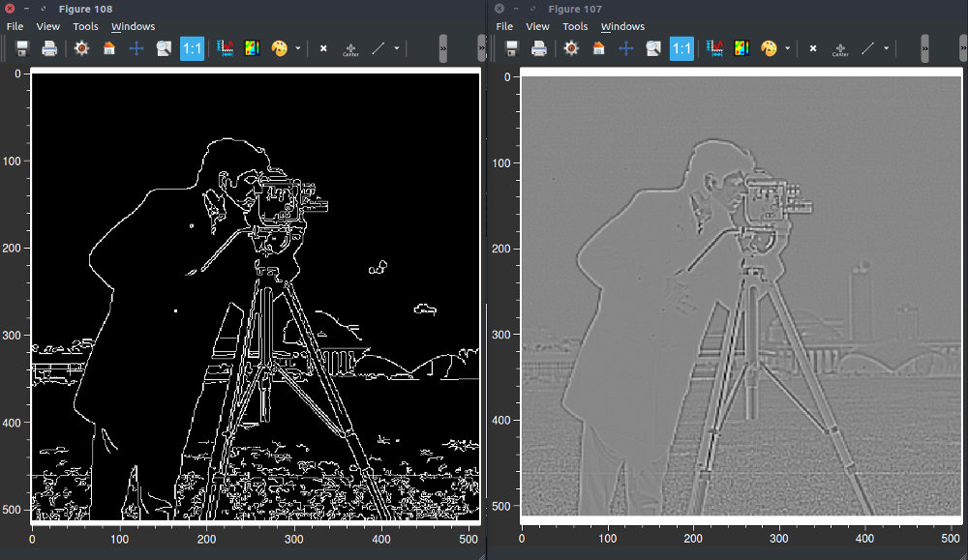Open the View menu in Figure 108

click(x=48, y=26)
